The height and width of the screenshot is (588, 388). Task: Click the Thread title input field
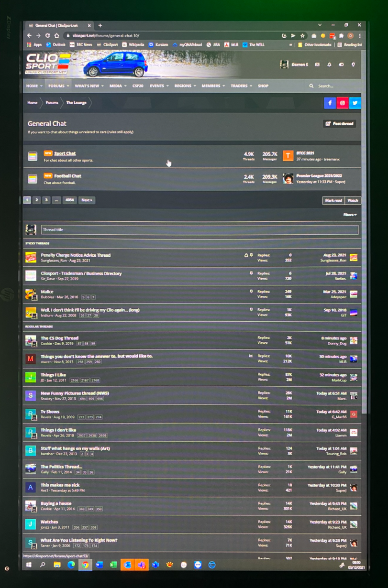(199, 230)
